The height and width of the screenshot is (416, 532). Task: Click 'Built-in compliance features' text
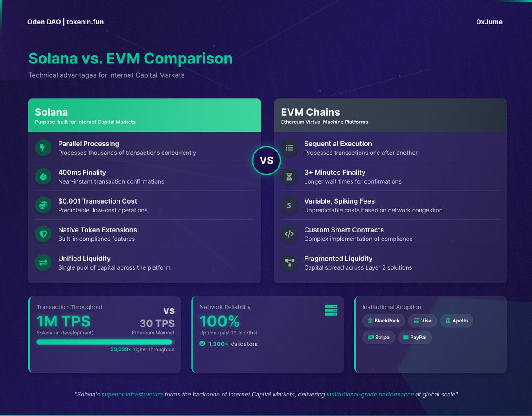click(96, 239)
